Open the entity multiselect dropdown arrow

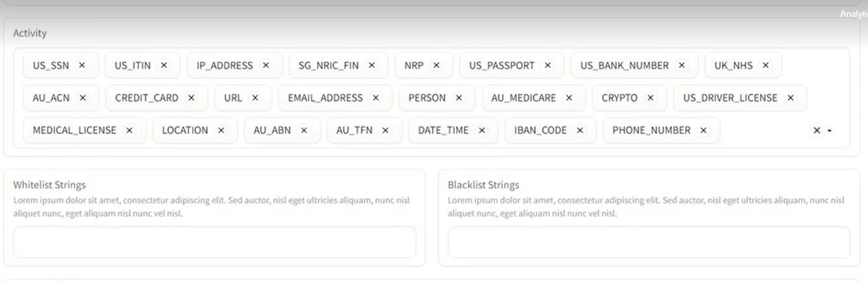pos(830,131)
